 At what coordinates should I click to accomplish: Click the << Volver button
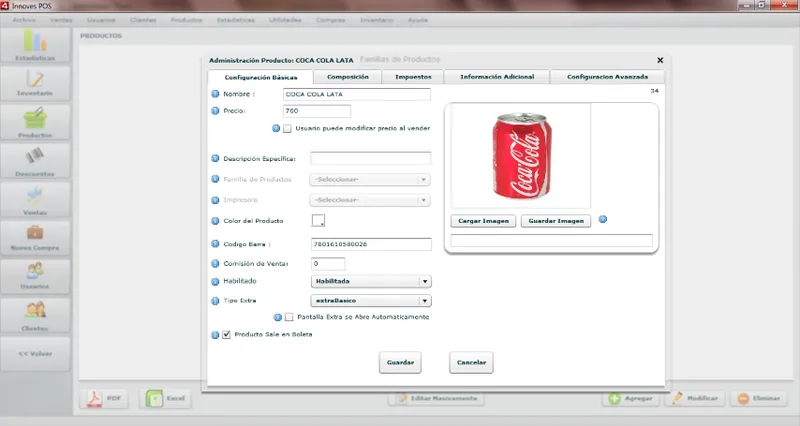(x=35, y=354)
